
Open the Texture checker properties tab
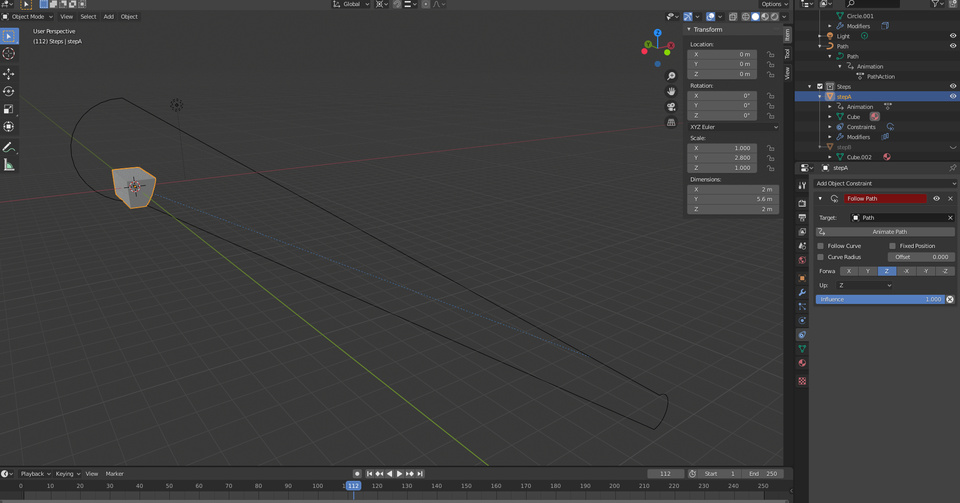pos(802,381)
